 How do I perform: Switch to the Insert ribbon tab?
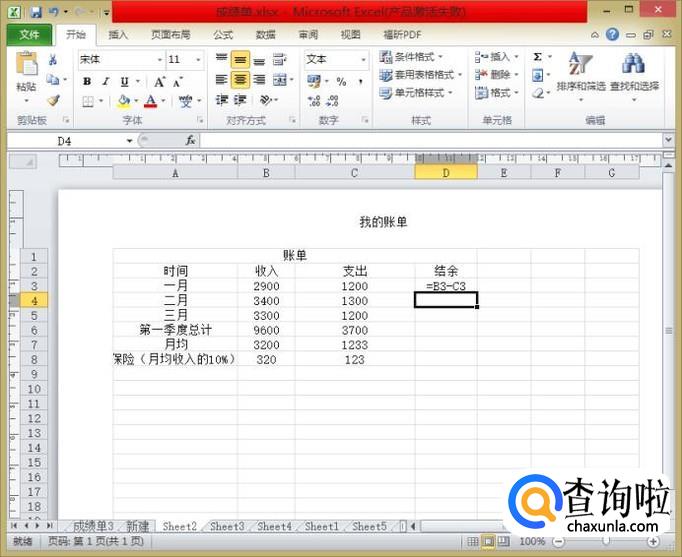tap(118, 35)
